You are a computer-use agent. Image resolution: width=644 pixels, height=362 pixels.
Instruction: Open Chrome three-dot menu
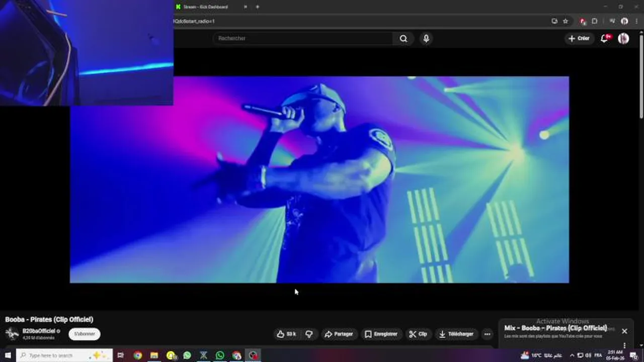(x=636, y=21)
